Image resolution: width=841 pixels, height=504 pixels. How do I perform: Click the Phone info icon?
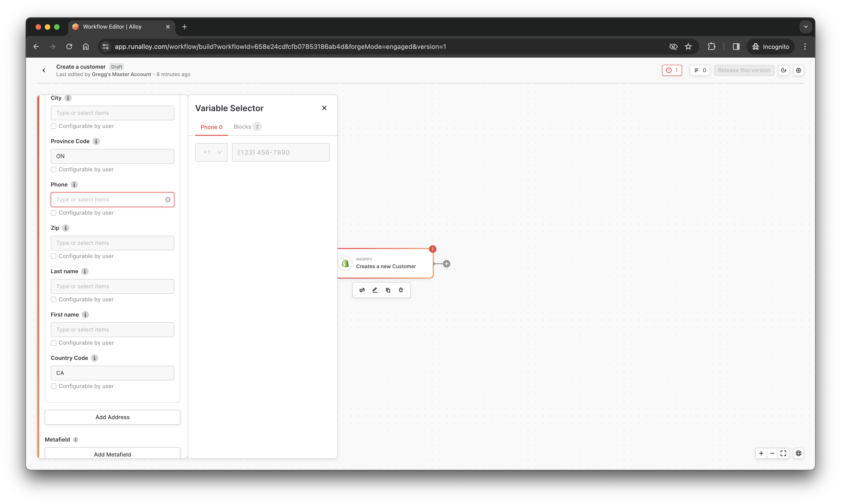point(74,185)
